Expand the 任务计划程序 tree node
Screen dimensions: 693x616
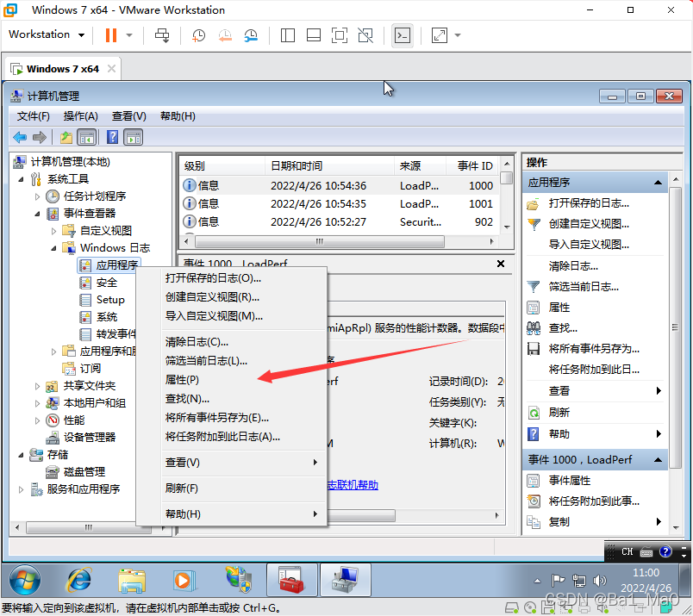click(x=38, y=196)
